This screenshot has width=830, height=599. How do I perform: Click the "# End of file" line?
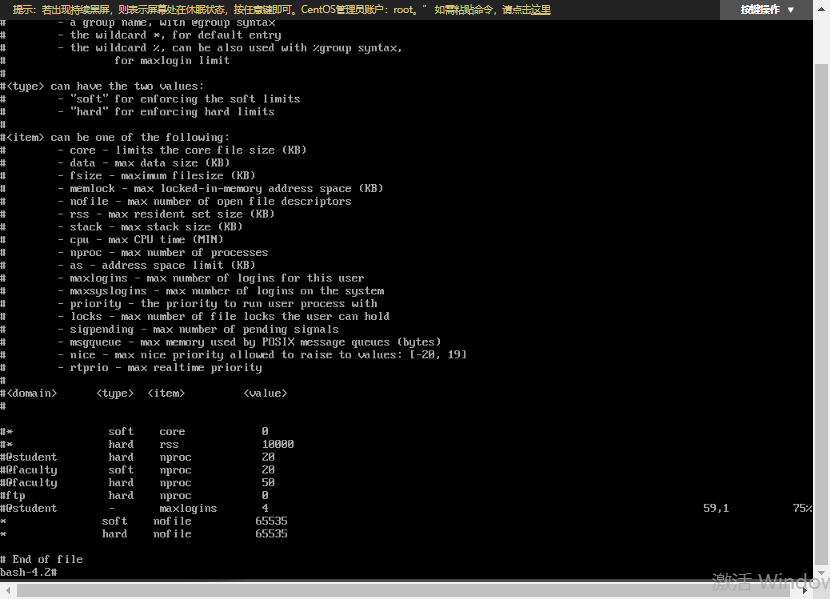pyautogui.click(x=42, y=559)
